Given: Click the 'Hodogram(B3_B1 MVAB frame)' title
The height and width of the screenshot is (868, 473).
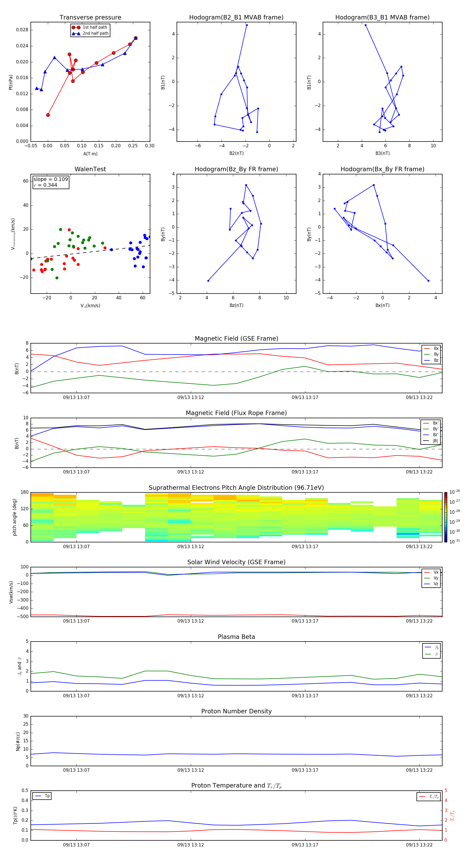Looking at the screenshot, I should pos(382,17).
